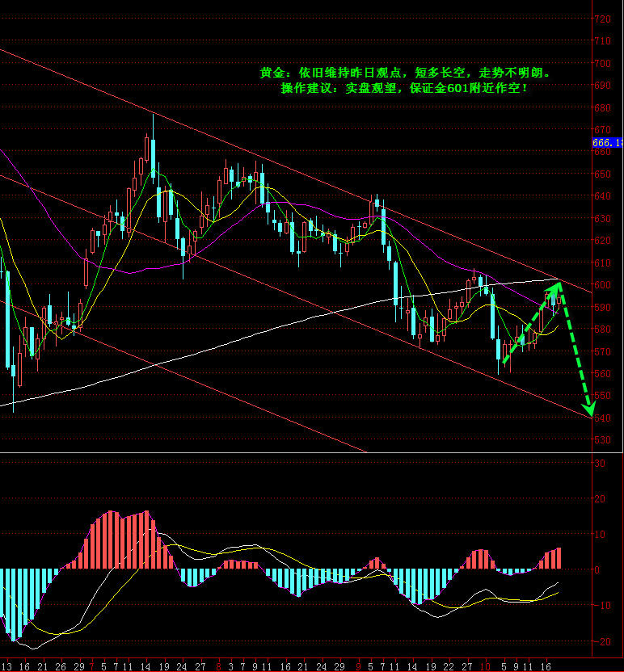The width and height of the screenshot is (624, 672).
Task: Click the date label 26 on time axis
Action: tap(61, 666)
